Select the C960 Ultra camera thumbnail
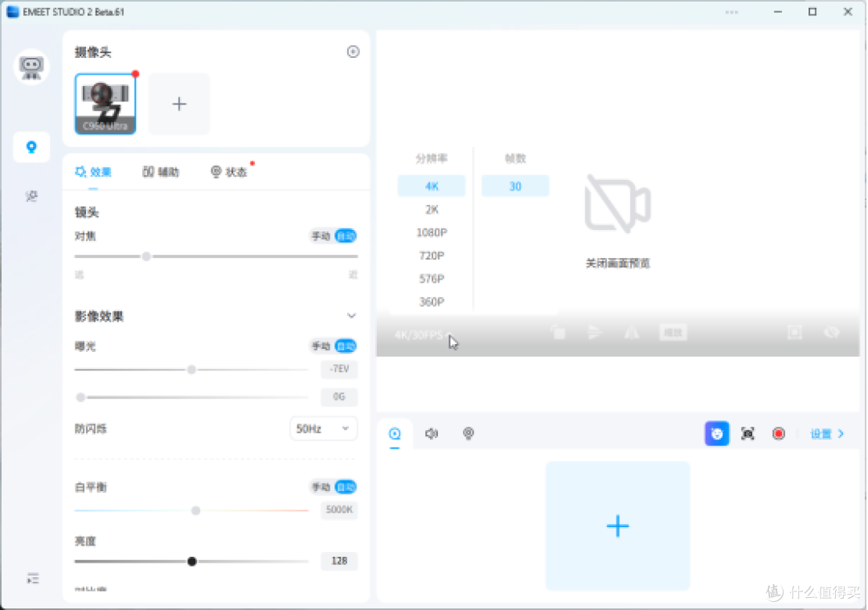This screenshot has width=868, height=610. pyautogui.click(x=105, y=104)
